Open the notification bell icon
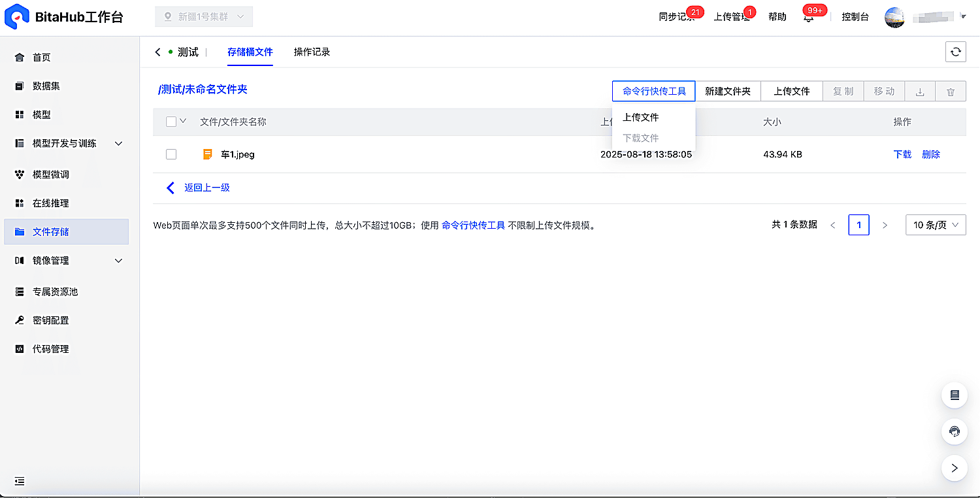 [x=809, y=17]
